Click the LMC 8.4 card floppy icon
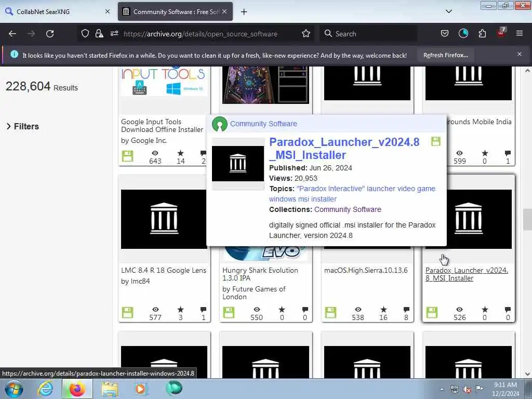532x399 pixels. 128,312
